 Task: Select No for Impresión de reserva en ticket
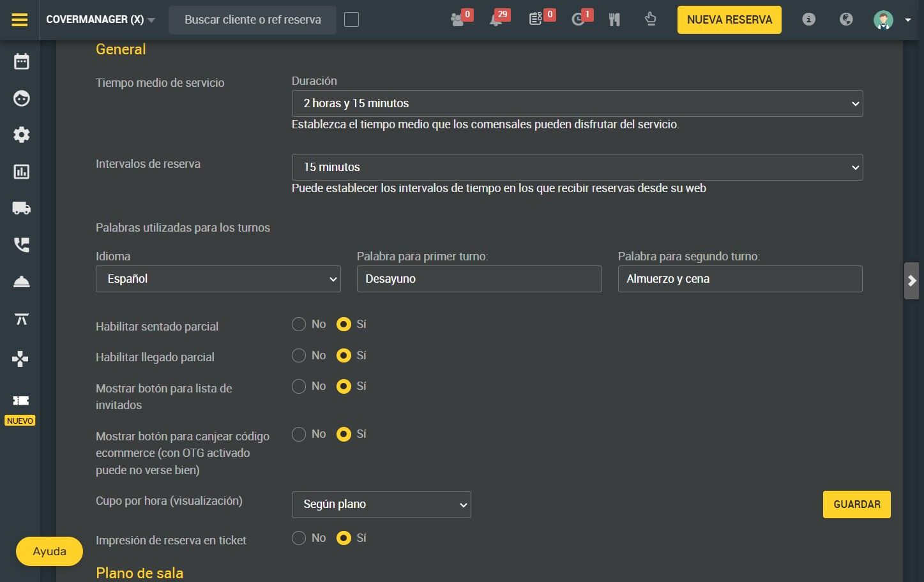click(299, 538)
